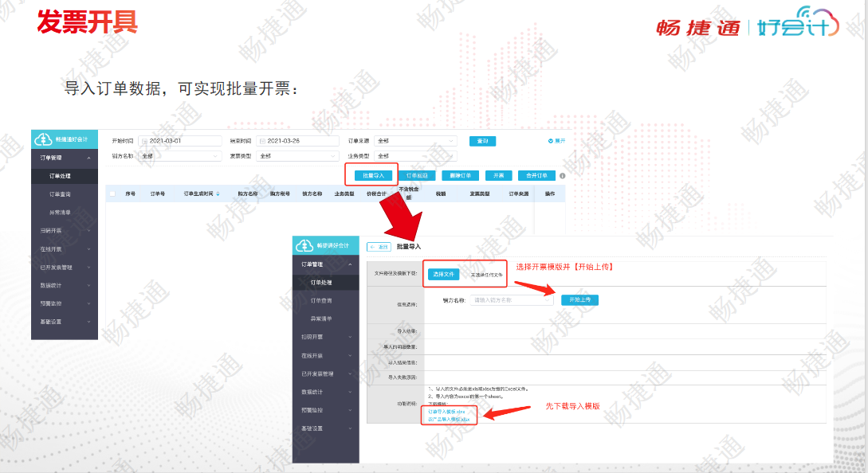Open the 订单来源 dropdown in the filter bar
The width and height of the screenshot is (868, 473).
(x=415, y=141)
